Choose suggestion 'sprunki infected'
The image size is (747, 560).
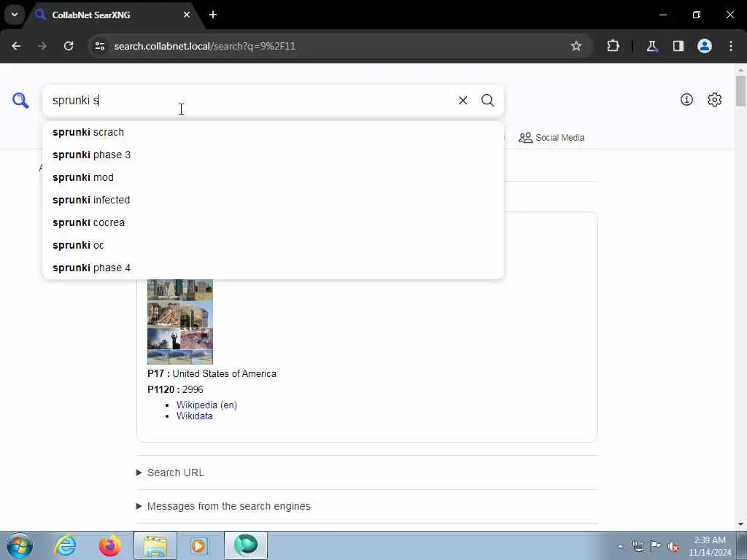tap(273, 200)
